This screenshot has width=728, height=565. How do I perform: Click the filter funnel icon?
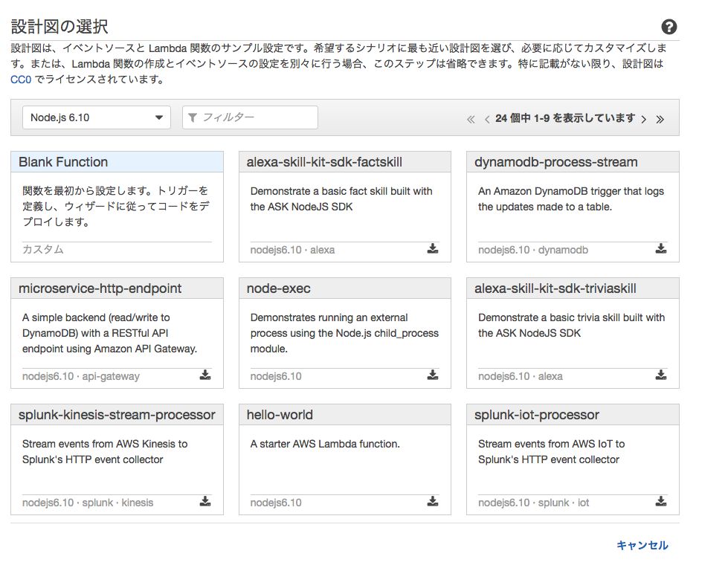(x=193, y=117)
